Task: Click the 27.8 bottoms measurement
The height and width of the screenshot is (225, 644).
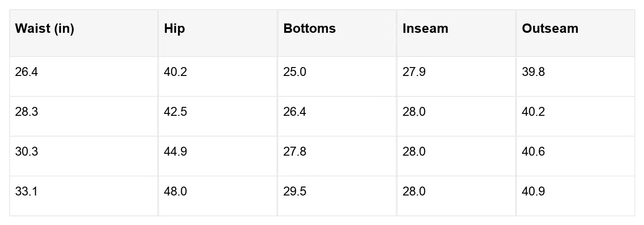Action: [x=295, y=152]
